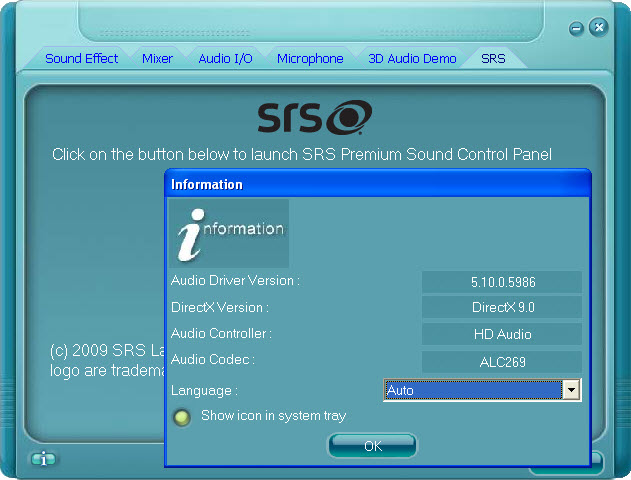Image resolution: width=631 pixels, height=480 pixels.
Task: Click the Show icon in system tray label
Action: pos(274,416)
